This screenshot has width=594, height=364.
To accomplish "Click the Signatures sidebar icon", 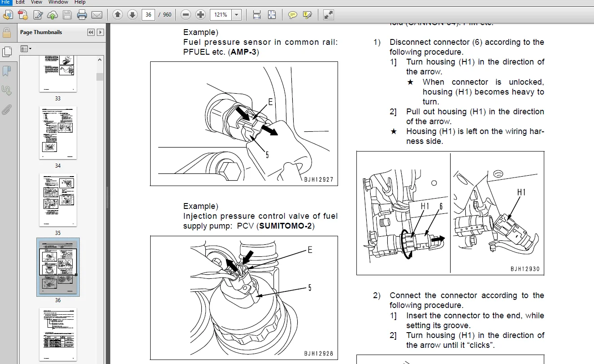I will coord(7,90).
